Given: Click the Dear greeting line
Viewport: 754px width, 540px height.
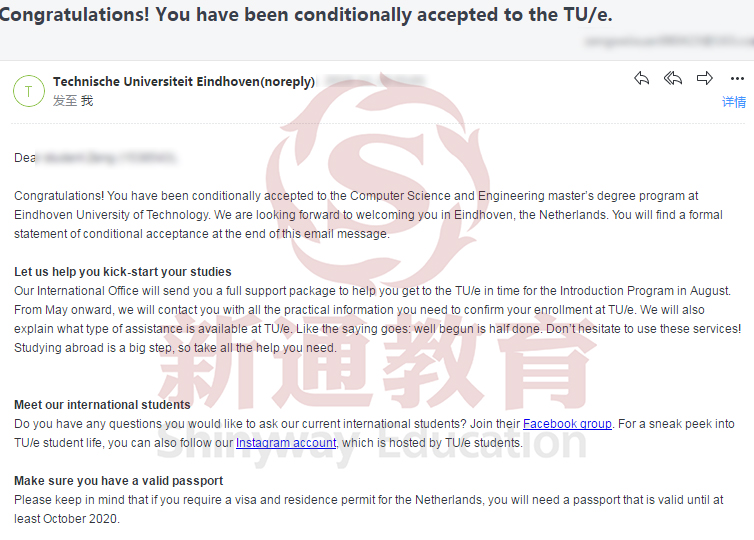Looking at the screenshot, I should click(95, 158).
